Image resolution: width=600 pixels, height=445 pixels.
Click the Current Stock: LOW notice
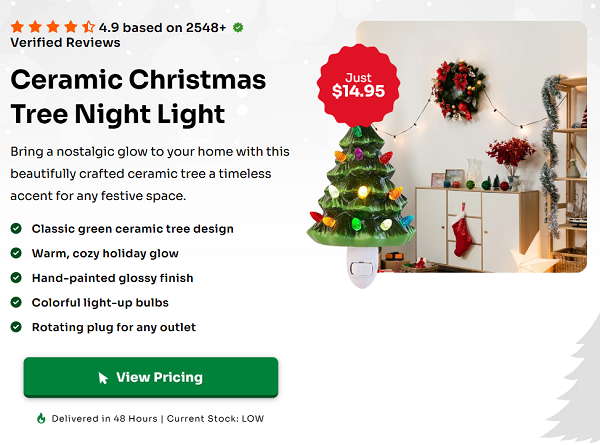[x=215, y=418]
